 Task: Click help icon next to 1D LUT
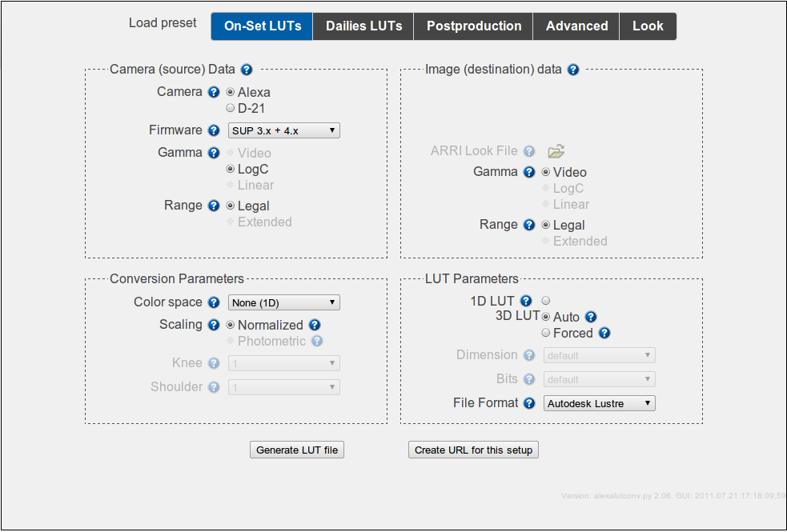[526, 301]
